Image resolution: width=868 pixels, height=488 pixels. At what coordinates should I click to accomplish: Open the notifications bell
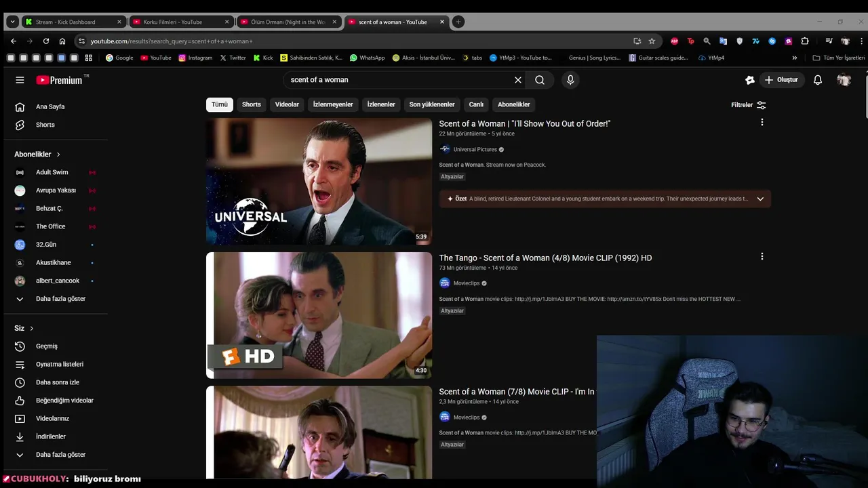coord(818,80)
